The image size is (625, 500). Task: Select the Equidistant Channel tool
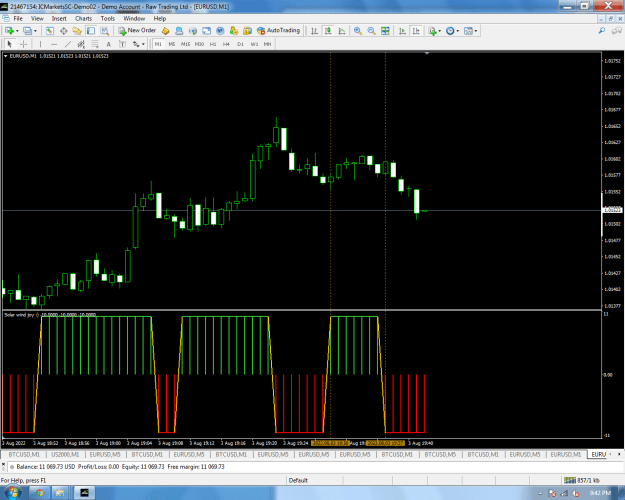click(81, 44)
